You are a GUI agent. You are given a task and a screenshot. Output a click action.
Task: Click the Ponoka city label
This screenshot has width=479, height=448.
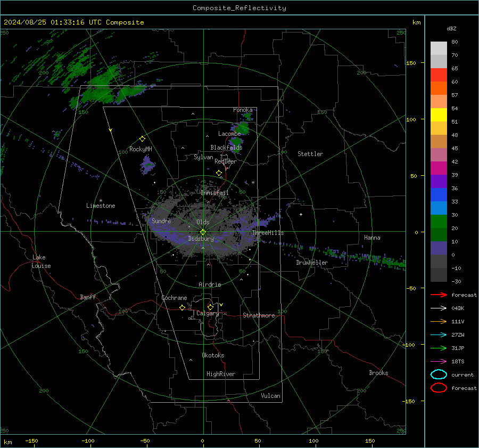[243, 110]
